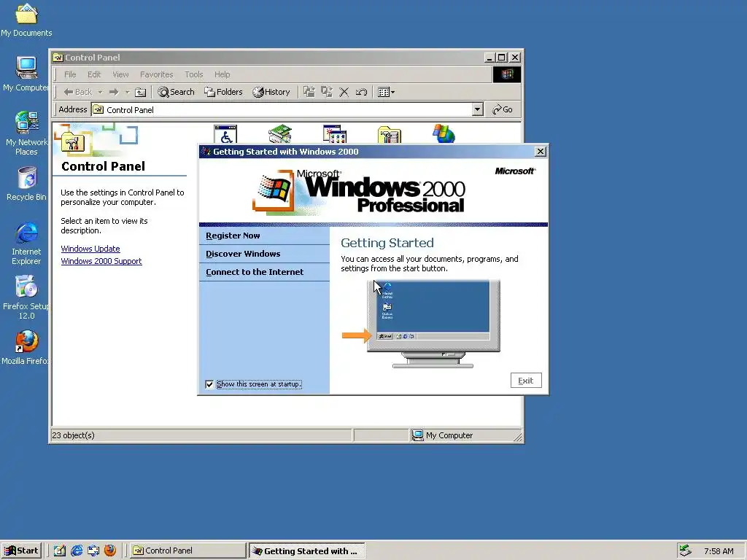
Task: Open the Help menu
Action: click(x=222, y=74)
